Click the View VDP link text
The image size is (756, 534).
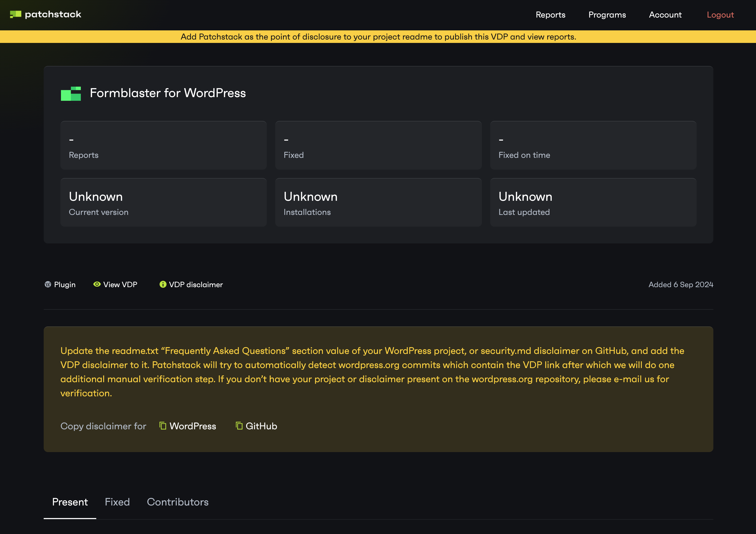coord(120,285)
